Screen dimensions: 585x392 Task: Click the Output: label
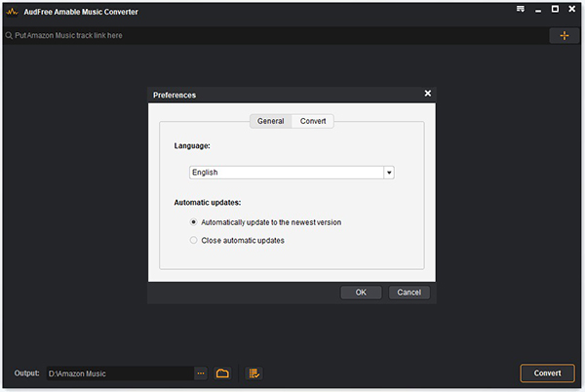26,373
